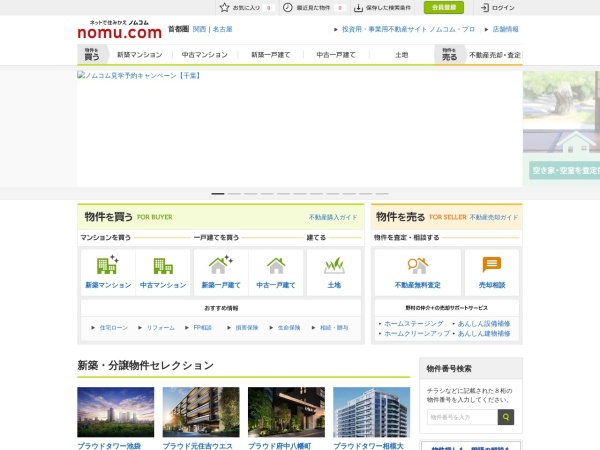Click the 新築一戸建て house icon tile
This screenshot has height=450, width=600.
tap(221, 272)
